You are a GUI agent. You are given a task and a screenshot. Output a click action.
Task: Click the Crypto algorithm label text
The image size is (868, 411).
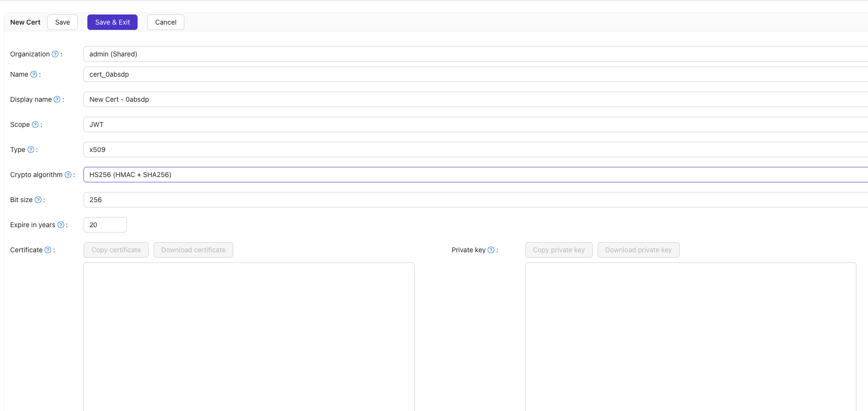tap(36, 175)
